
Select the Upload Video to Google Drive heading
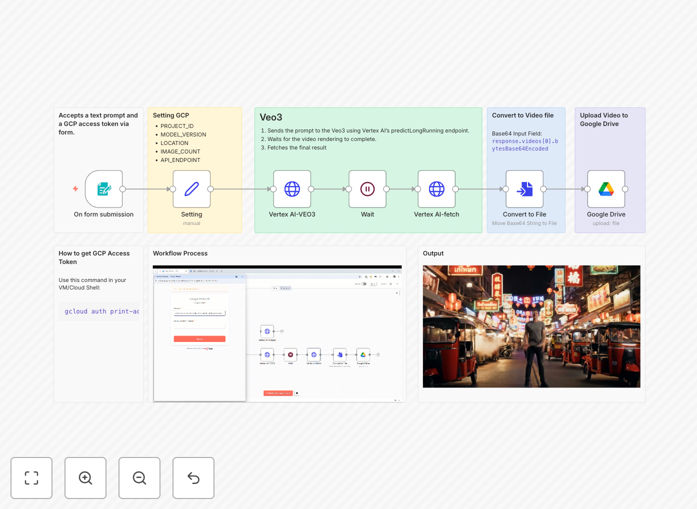(604, 120)
